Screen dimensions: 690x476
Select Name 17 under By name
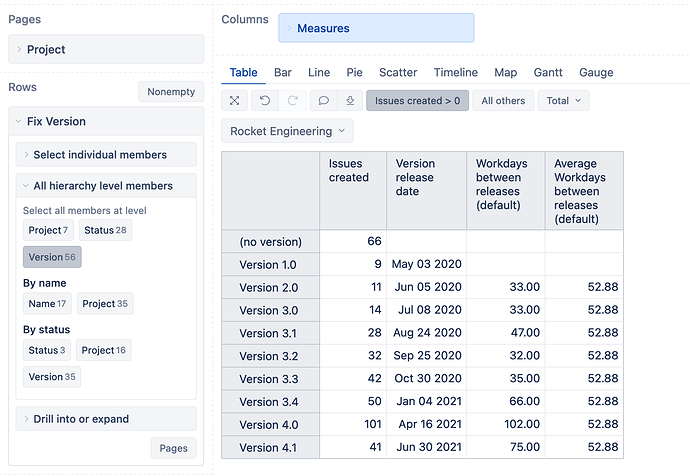pyautogui.click(x=47, y=304)
